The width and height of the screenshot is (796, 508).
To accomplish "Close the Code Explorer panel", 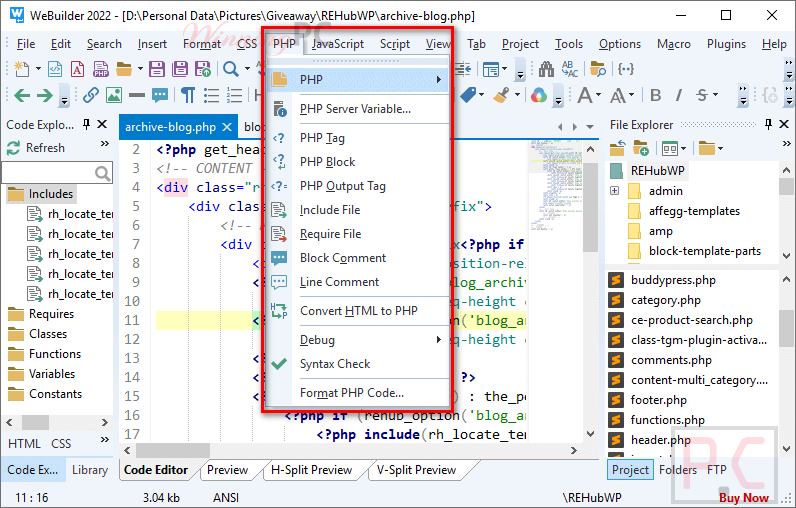I will [x=102, y=124].
